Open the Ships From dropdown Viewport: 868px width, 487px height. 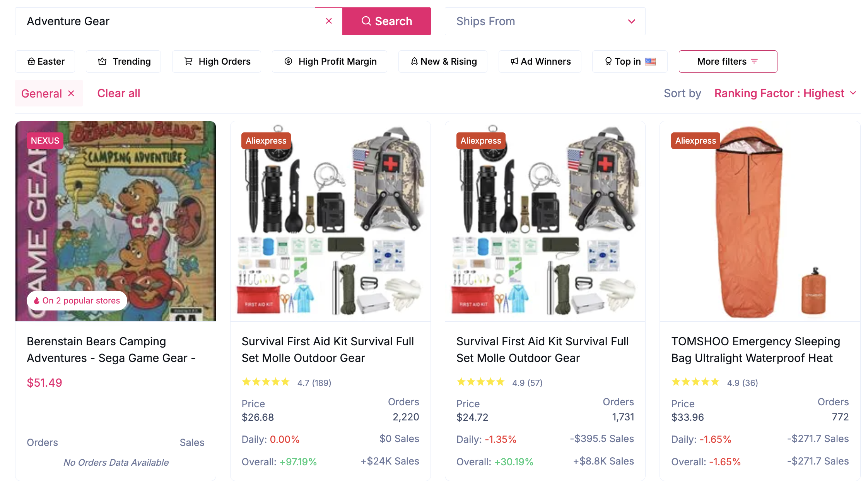click(x=545, y=21)
